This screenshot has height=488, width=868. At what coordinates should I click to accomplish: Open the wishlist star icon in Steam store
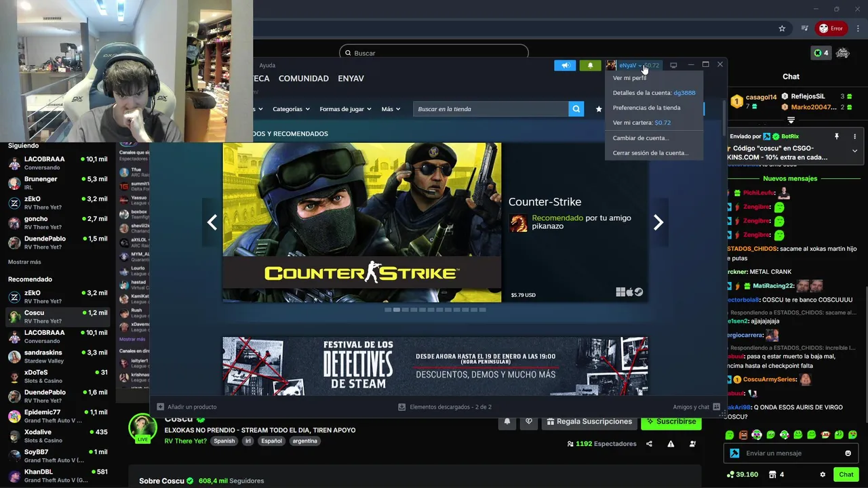point(599,108)
